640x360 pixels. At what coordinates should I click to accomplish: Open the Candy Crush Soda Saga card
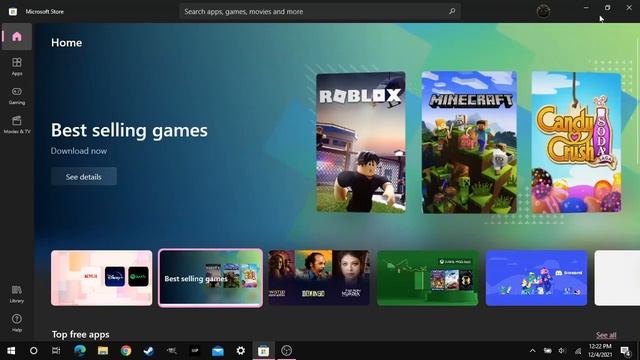coord(576,142)
